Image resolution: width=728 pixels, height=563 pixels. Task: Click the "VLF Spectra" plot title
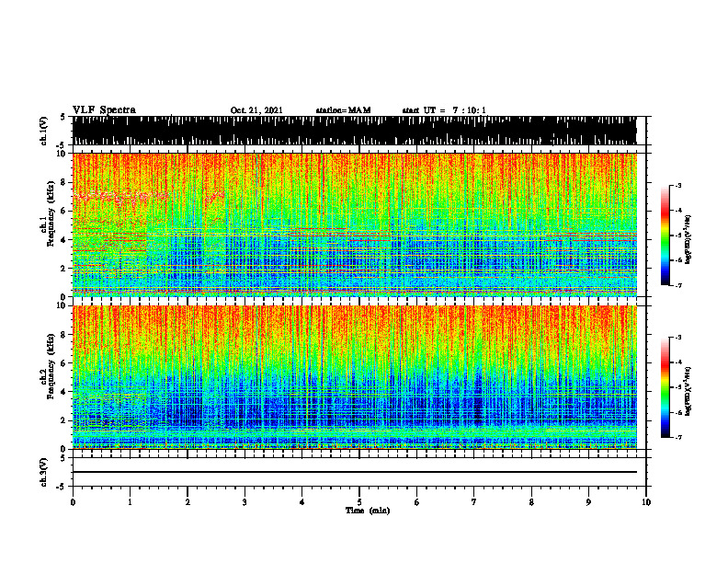pos(104,110)
